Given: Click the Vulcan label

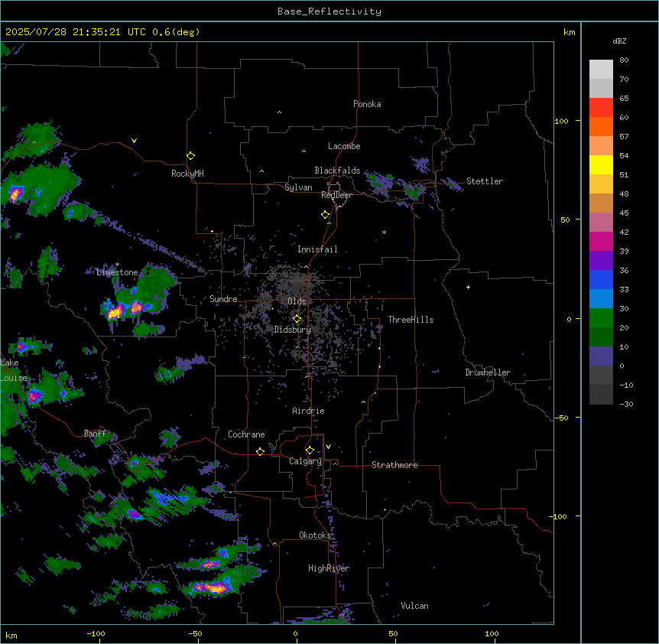Looking at the screenshot, I should click(414, 606).
